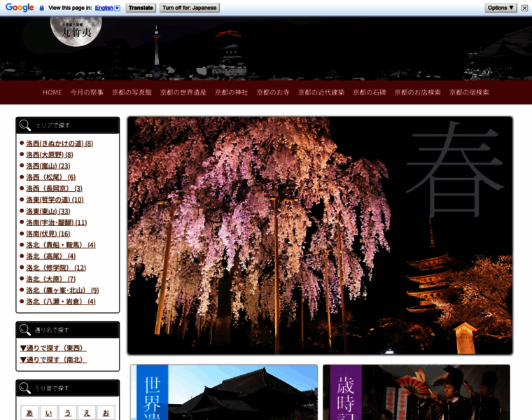Open 京都の宿検索 menu item
Screen dimensions: 532x420
[x=469, y=92]
